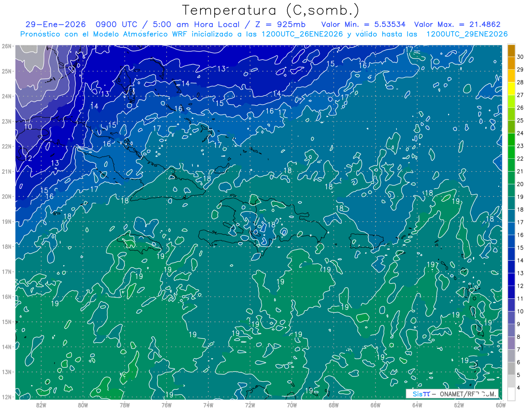
Task: Click the title "Temperatura (C,somb.)"
Action: point(270,10)
